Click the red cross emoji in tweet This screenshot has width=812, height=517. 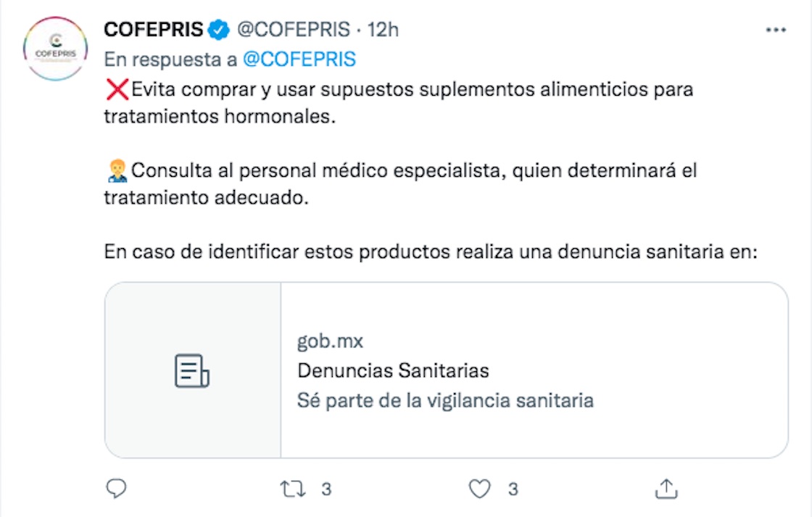[x=117, y=91]
